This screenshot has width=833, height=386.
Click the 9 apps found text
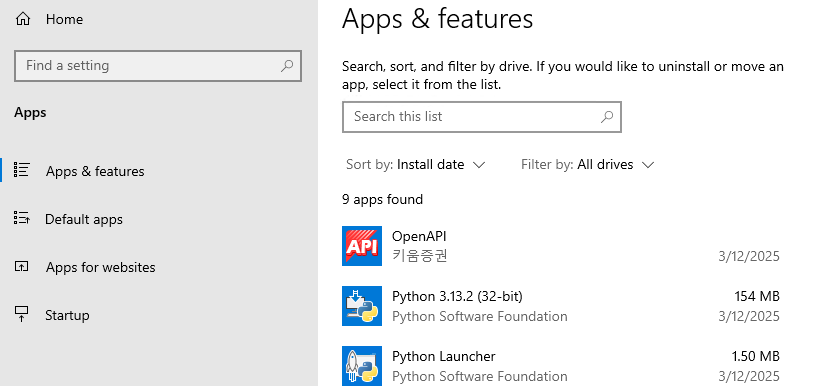pyautogui.click(x=382, y=200)
